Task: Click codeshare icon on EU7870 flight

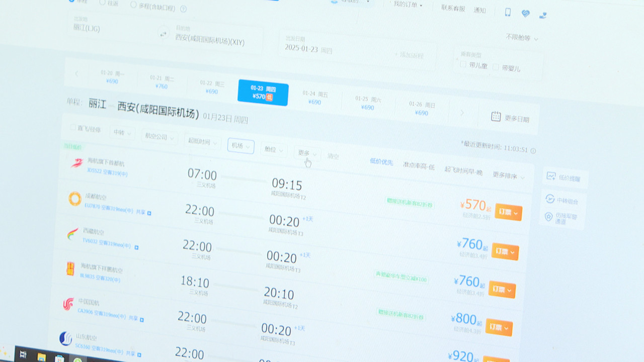Action: point(149,213)
